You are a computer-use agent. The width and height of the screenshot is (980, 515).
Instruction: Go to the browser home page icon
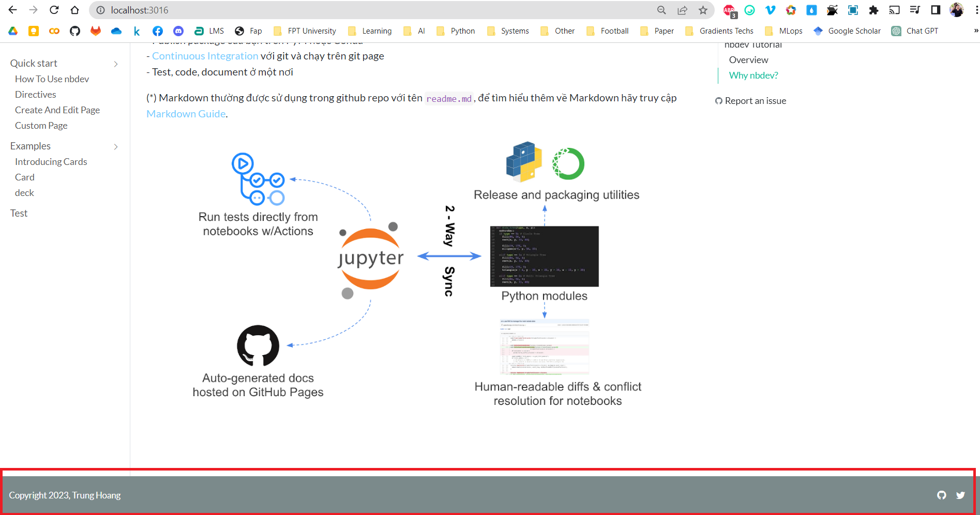(75, 10)
